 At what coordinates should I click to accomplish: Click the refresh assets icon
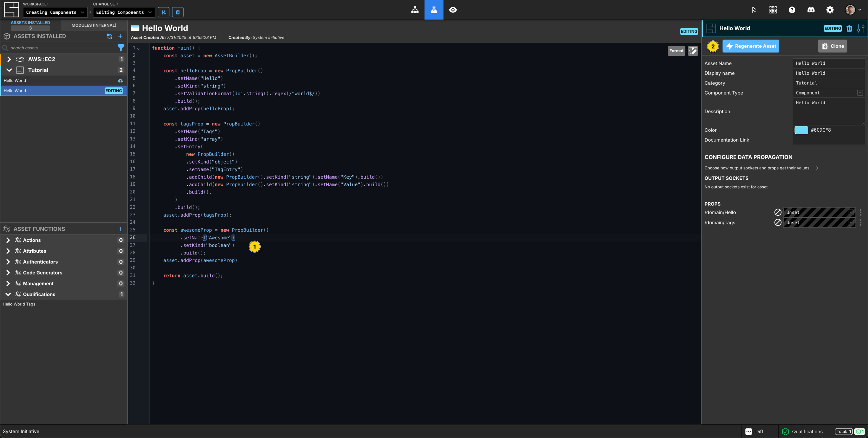tap(110, 36)
